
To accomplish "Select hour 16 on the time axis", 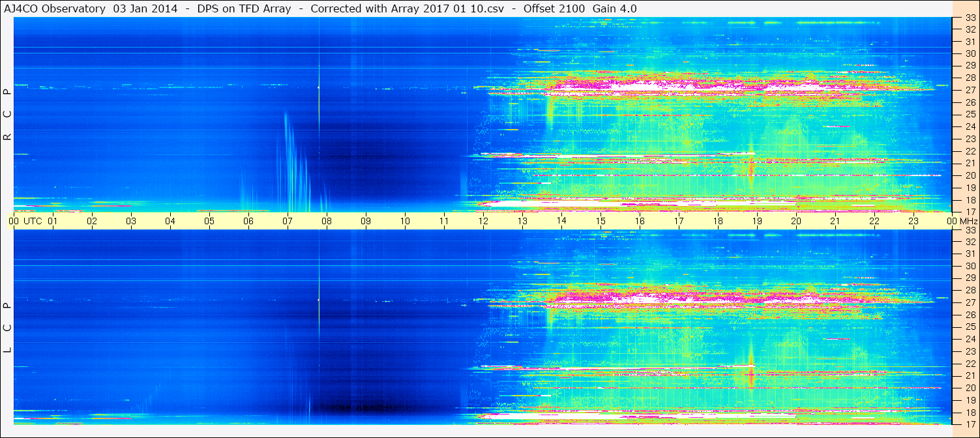I will pyautogui.click(x=640, y=221).
